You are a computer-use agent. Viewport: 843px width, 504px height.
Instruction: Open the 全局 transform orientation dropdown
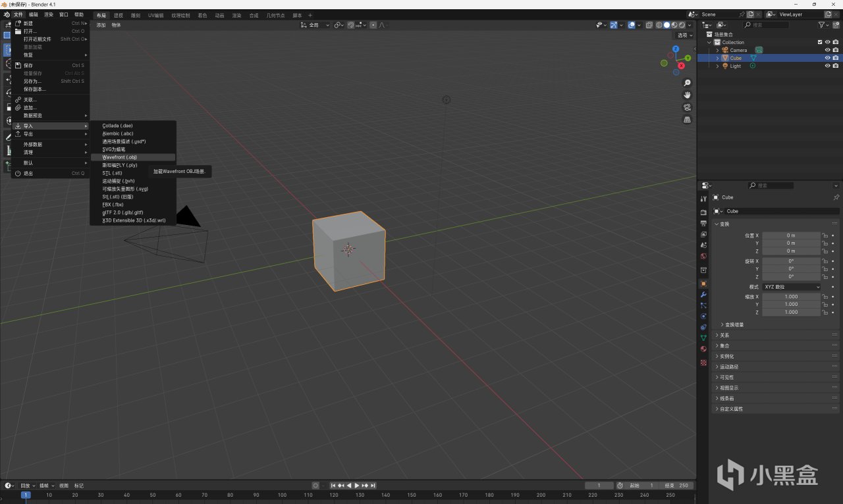[x=315, y=25]
